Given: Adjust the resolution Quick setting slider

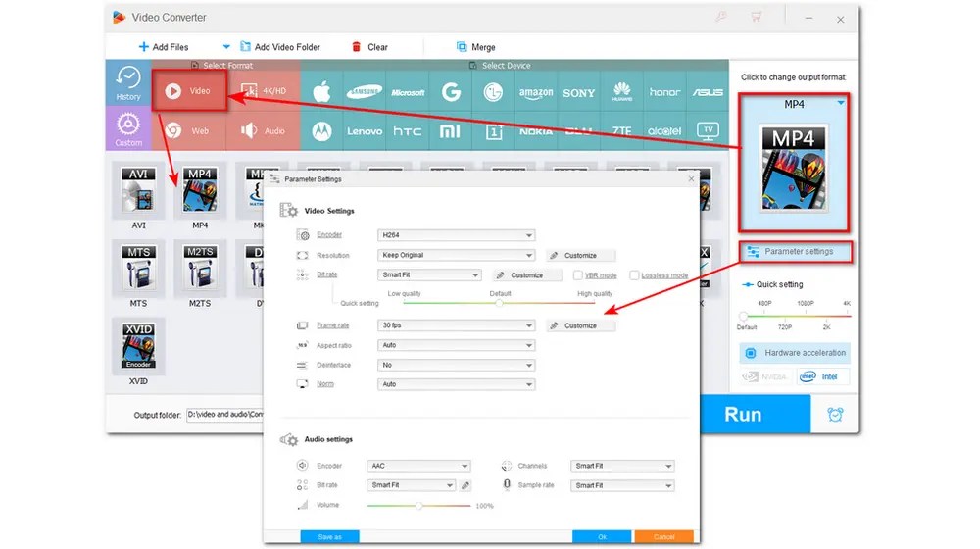Looking at the screenshot, I should (x=796, y=316).
